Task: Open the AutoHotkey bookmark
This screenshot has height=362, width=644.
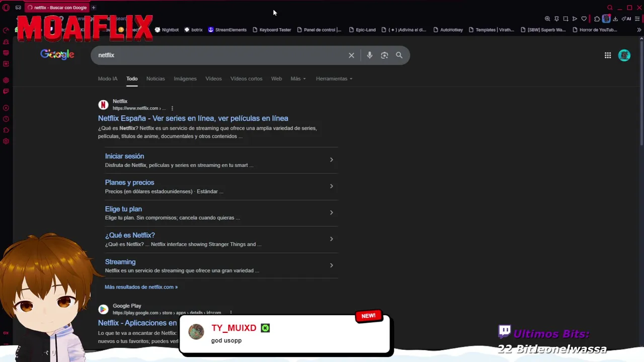Action: point(448,30)
